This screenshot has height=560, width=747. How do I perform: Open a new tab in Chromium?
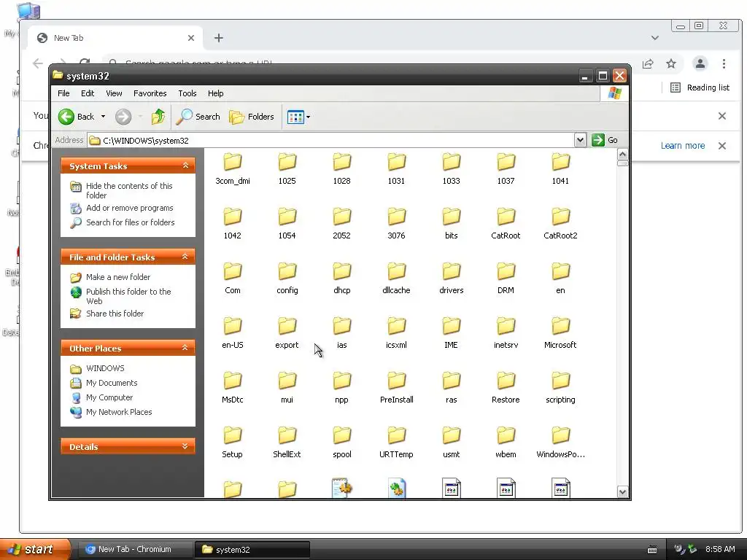tap(219, 38)
